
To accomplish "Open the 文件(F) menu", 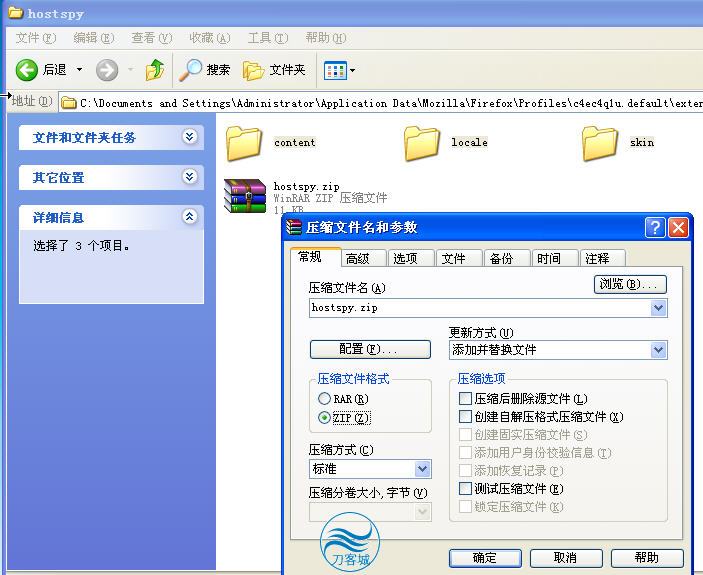I will pos(36,38).
